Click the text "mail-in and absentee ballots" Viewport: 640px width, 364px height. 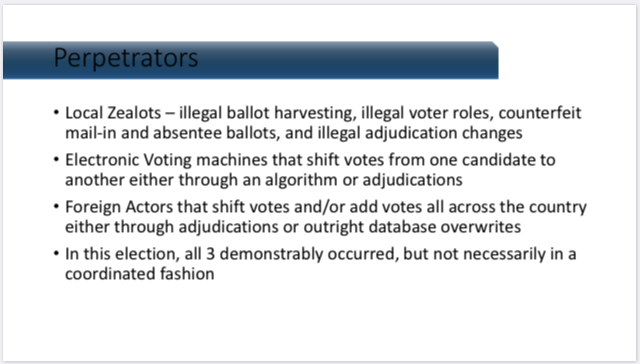click(x=173, y=133)
